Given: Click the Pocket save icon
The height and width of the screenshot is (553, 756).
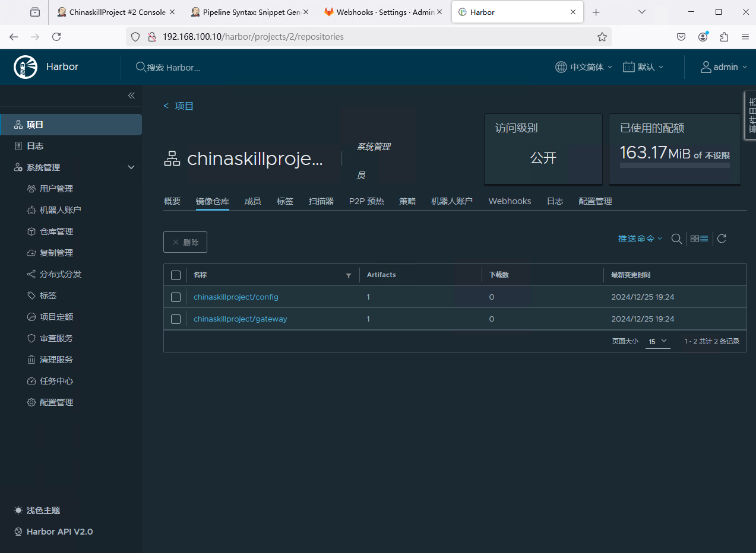Looking at the screenshot, I should 682,37.
